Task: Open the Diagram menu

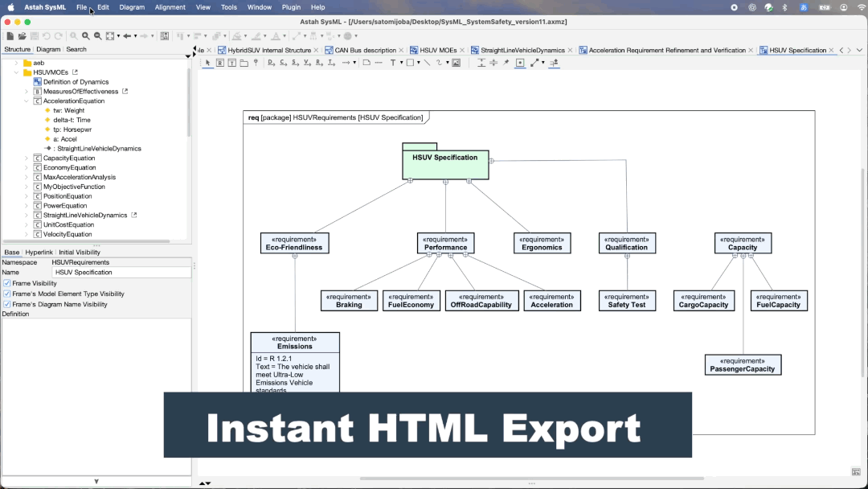Action: tap(132, 7)
